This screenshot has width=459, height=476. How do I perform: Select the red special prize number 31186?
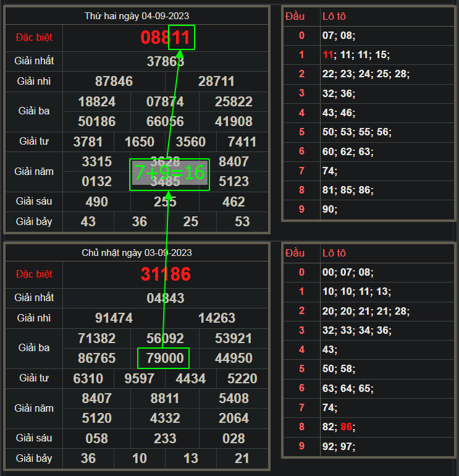coord(165,274)
